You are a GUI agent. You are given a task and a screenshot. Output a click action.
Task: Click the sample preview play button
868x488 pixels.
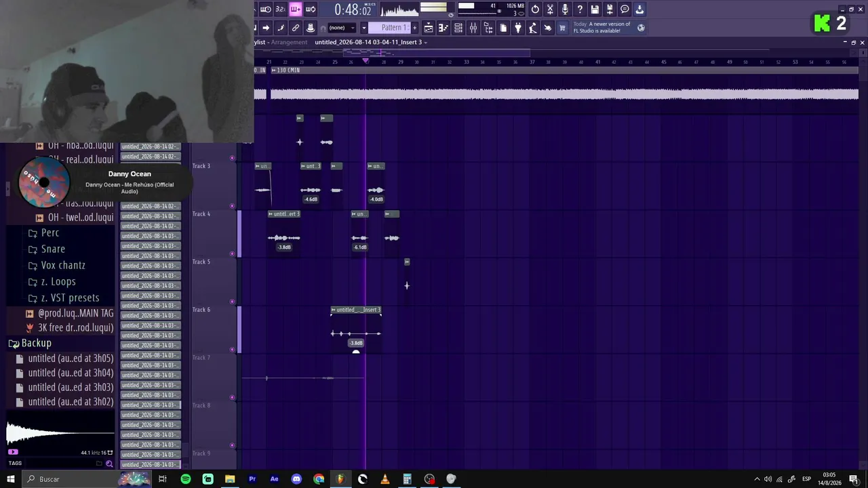click(13, 452)
